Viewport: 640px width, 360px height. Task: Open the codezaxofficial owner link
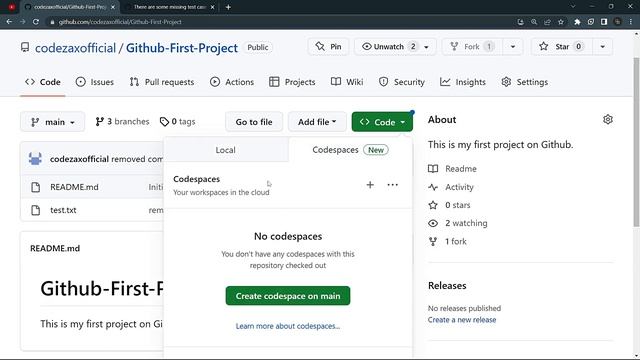pyautogui.click(x=76, y=48)
